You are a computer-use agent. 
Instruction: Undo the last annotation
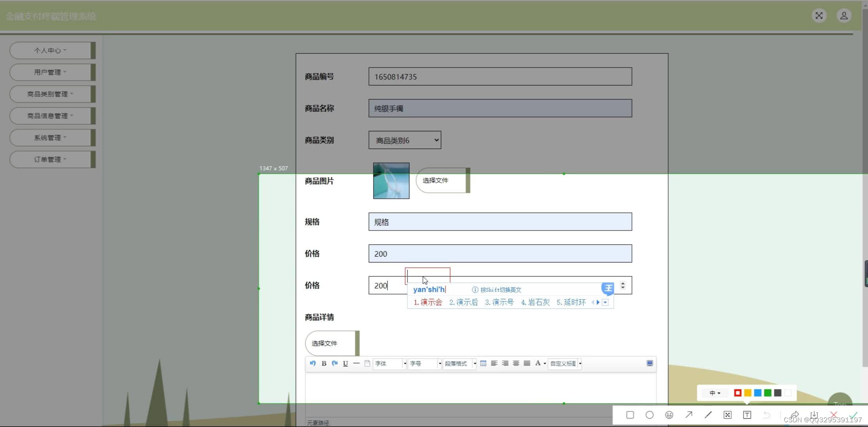[766, 415]
